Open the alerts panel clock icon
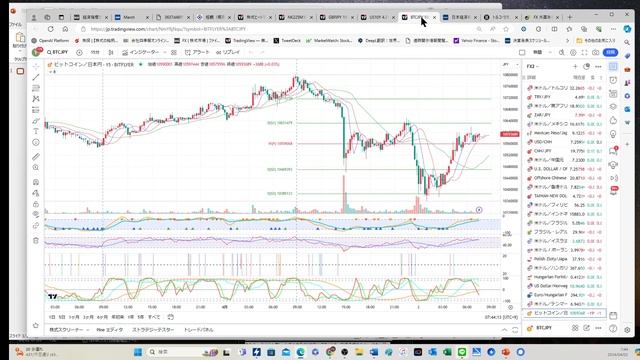This screenshot has height=360, width=640. (613, 80)
